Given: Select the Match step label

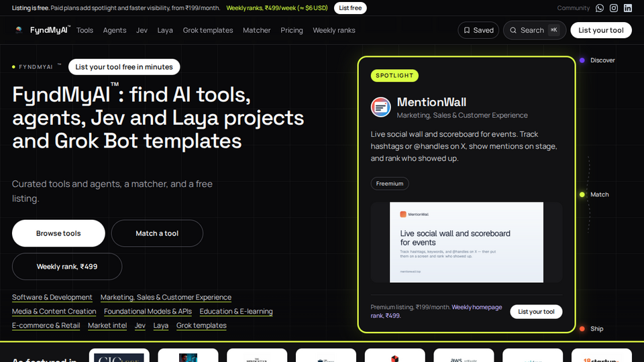Looking at the screenshot, I should point(599,194).
